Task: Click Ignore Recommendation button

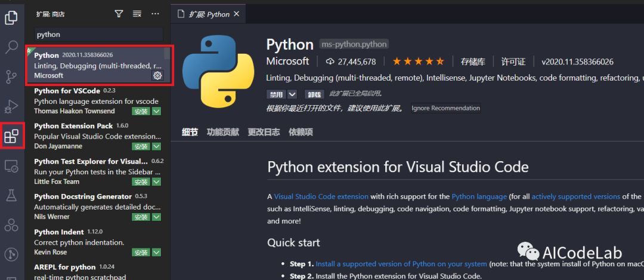Action: (x=445, y=108)
